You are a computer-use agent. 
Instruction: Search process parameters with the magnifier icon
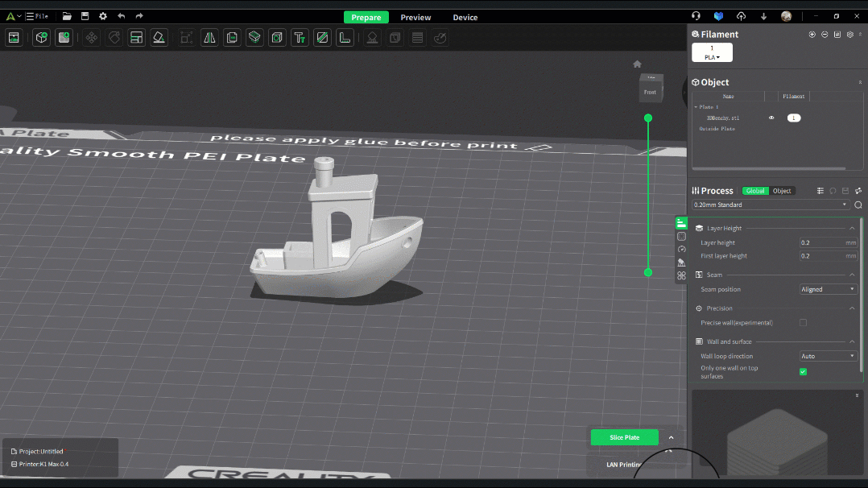pos(858,205)
